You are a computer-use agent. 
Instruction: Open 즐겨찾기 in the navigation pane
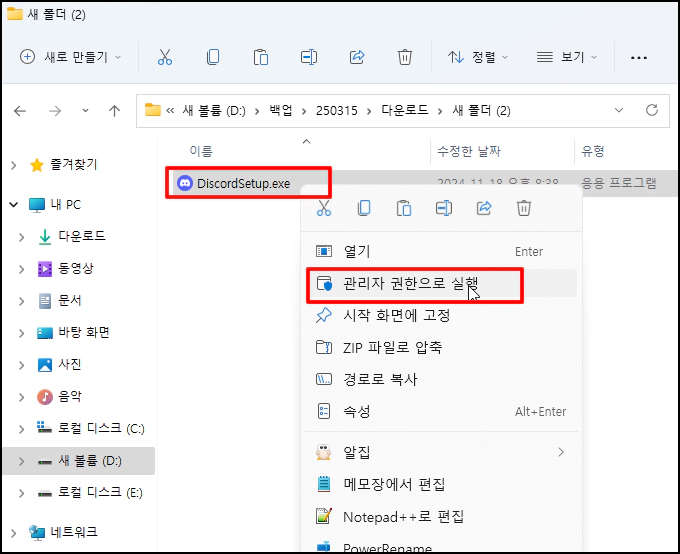(x=73, y=165)
